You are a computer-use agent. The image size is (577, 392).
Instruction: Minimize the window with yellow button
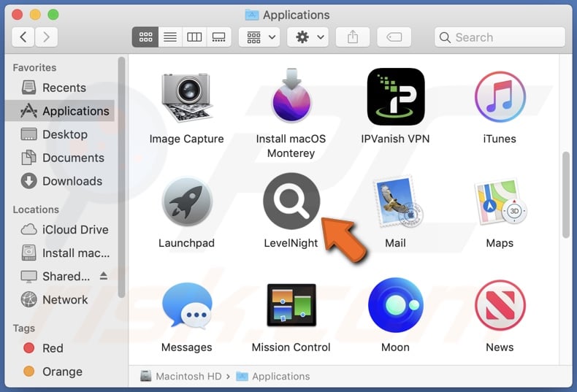tap(35, 15)
